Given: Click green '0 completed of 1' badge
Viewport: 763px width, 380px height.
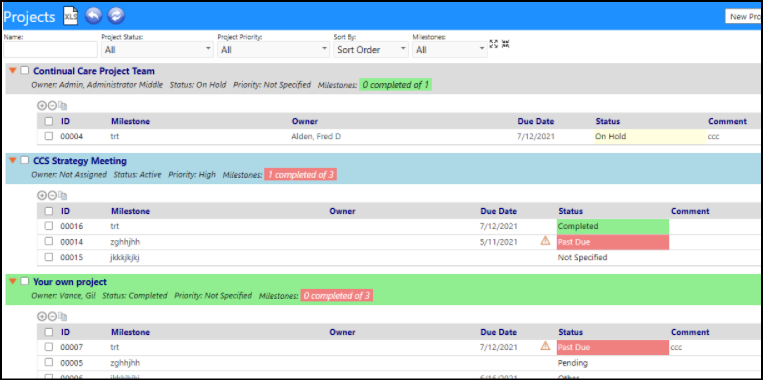Looking at the screenshot, I should 396,85.
